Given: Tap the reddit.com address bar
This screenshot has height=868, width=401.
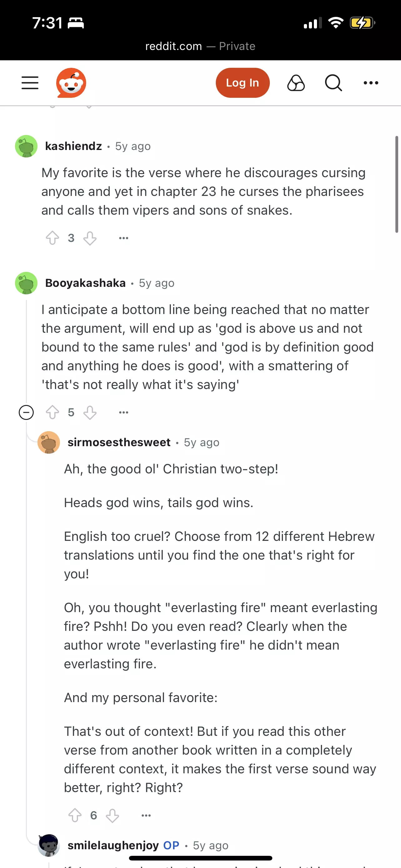Looking at the screenshot, I should point(200,46).
